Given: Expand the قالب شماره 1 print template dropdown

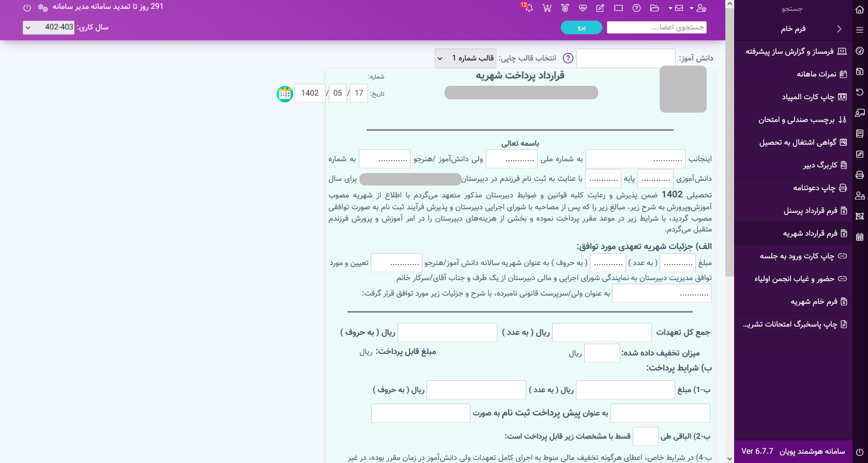Looking at the screenshot, I should (x=465, y=58).
